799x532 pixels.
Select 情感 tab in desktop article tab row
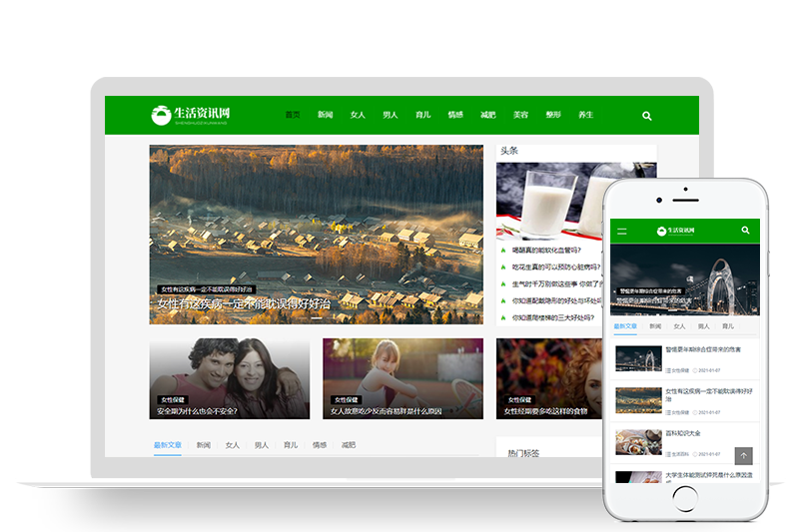[x=319, y=445]
